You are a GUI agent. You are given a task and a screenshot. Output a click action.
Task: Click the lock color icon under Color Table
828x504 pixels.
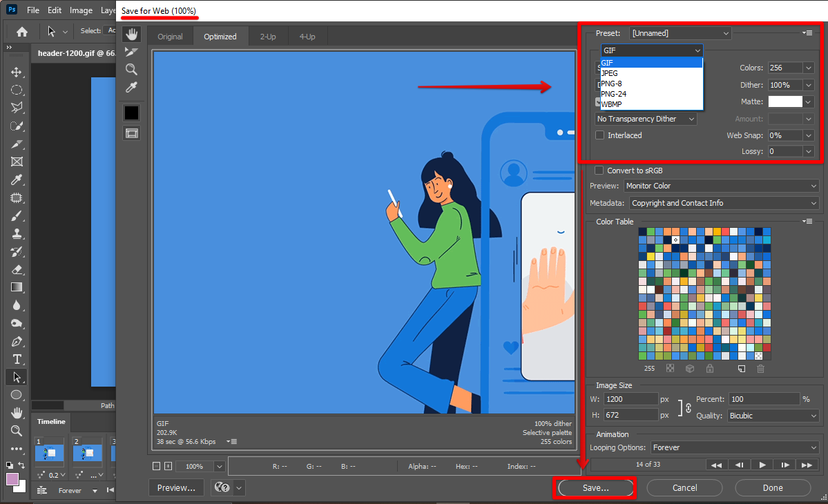(710, 369)
